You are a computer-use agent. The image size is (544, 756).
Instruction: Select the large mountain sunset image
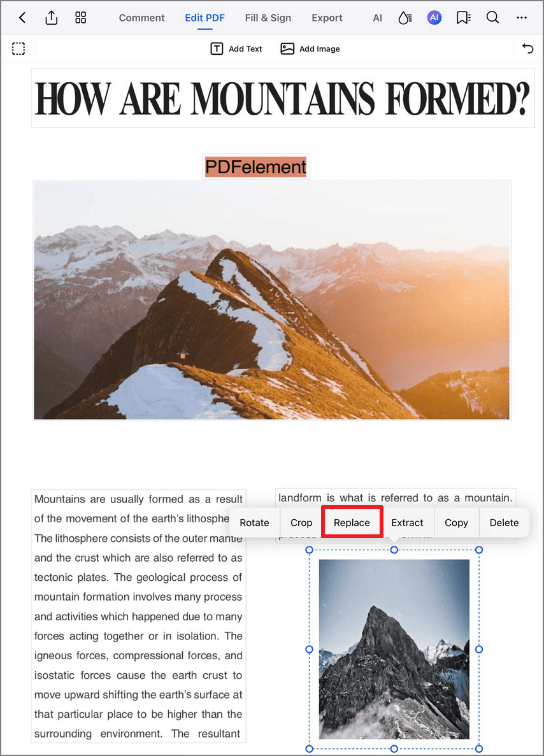pos(271,301)
